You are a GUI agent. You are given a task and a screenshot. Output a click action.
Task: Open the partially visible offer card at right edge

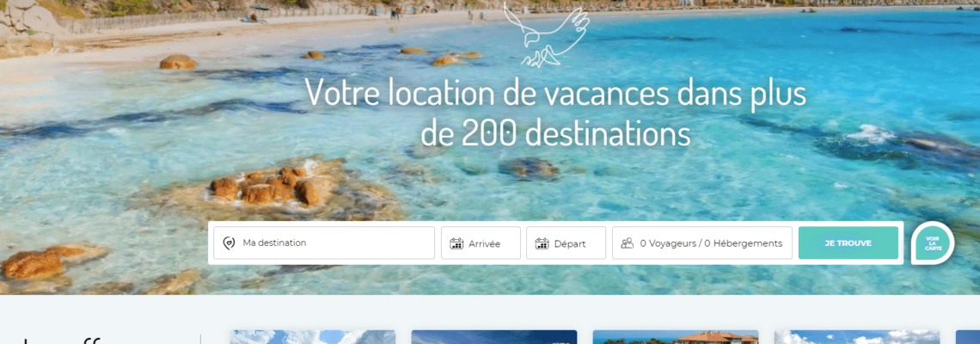point(967,337)
